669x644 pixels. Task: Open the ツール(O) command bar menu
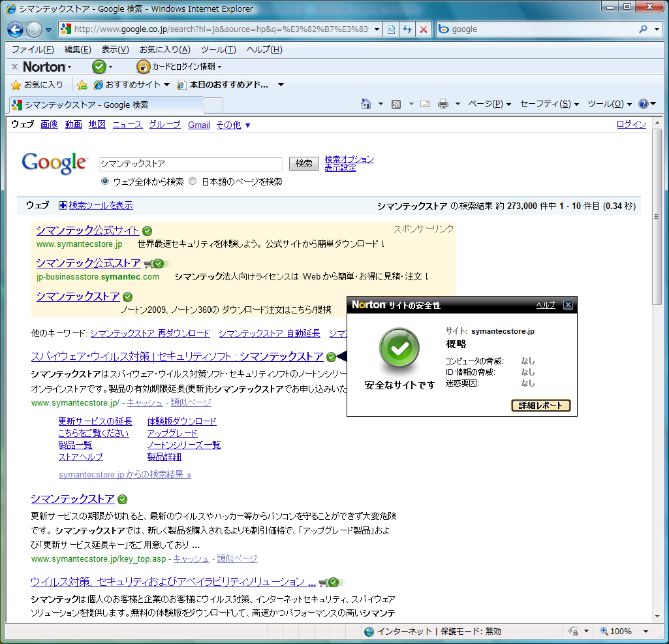pyautogui.click(x=610, y=104)
